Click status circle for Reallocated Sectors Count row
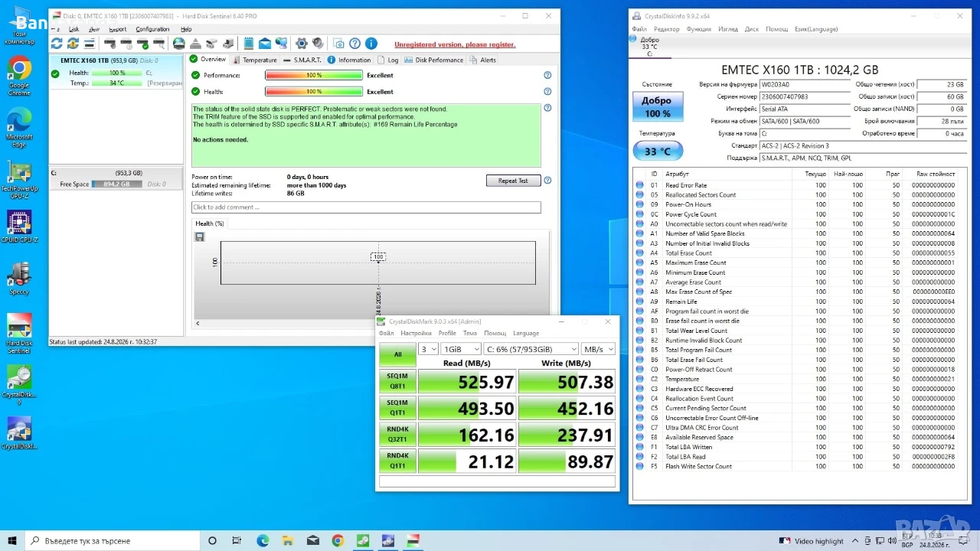The height and width of the screenshot is (551, 980). (x=640, y=195)
